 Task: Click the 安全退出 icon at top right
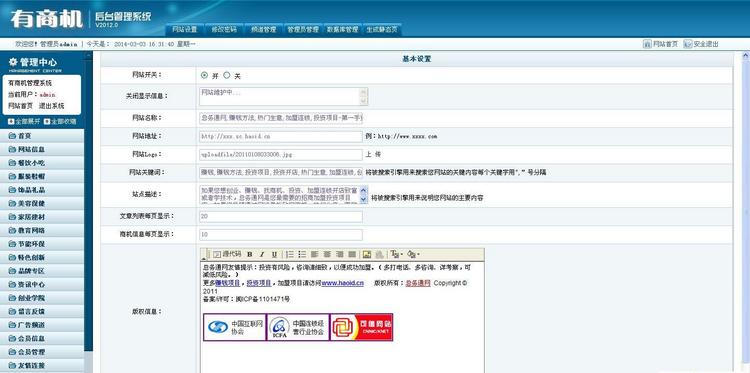pos(687,44)
